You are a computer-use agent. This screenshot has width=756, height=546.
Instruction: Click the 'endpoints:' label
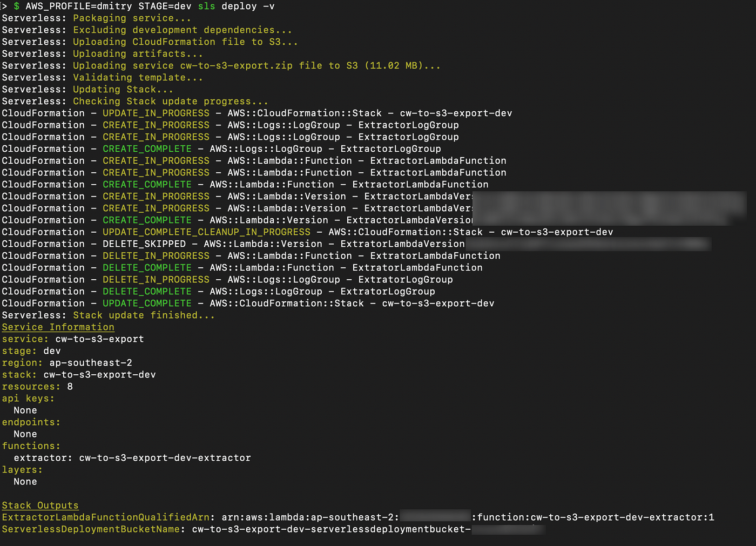[31, 422]
